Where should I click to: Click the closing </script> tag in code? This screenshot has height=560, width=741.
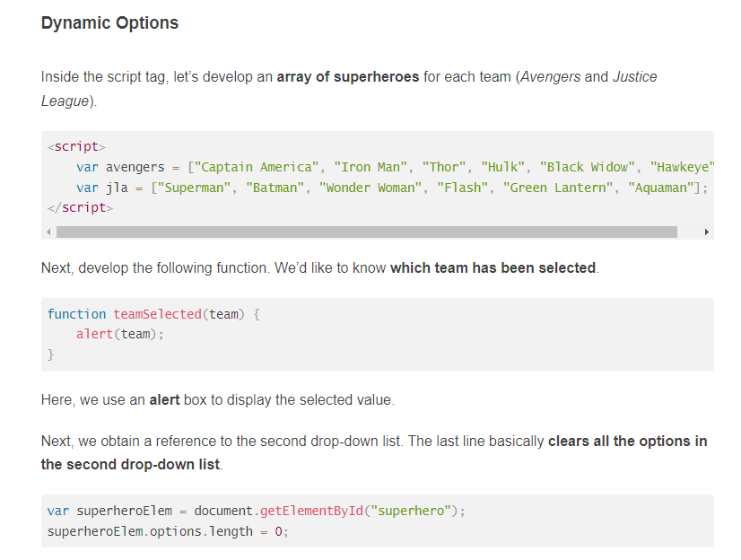coord(81,207)
